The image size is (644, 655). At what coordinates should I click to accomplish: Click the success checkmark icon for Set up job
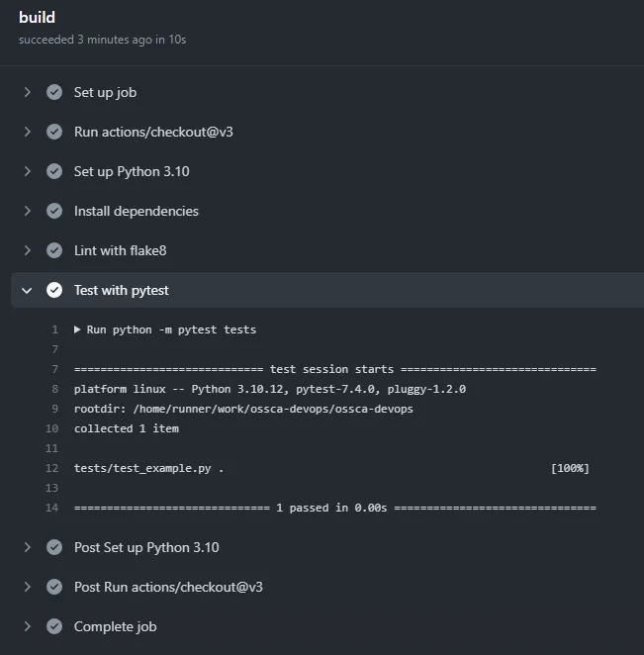(x=54, y=92)
